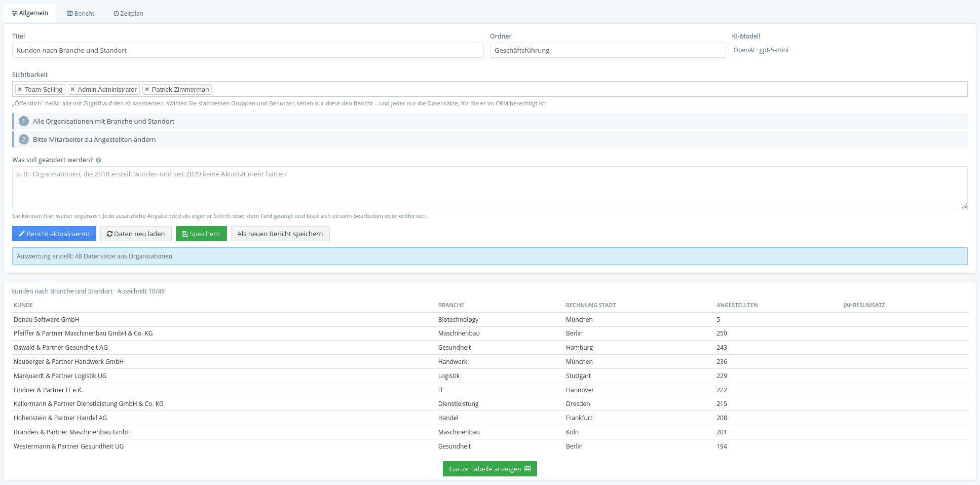This screenshot has width=980, height=485.
Task: Open step 1 'Alle Organisationen mit Branche und Standort'
Action: coord(490,121)
